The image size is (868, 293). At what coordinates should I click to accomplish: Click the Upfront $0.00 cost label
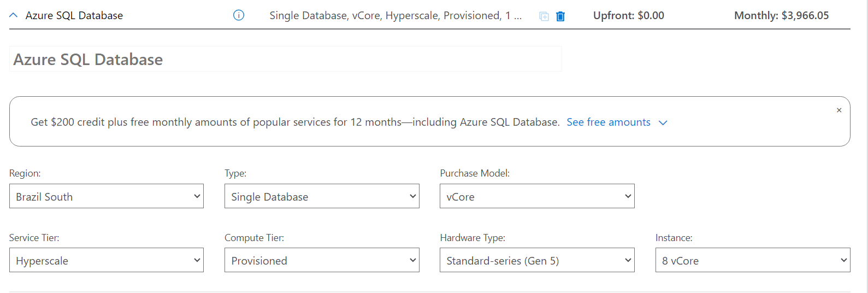pos(628,16)
